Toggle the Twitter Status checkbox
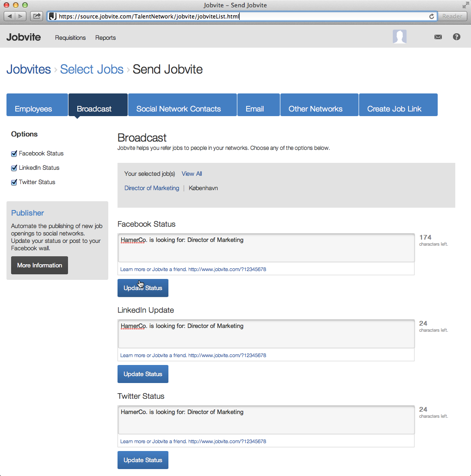471x476 pixels. click(x=14, y=182)
